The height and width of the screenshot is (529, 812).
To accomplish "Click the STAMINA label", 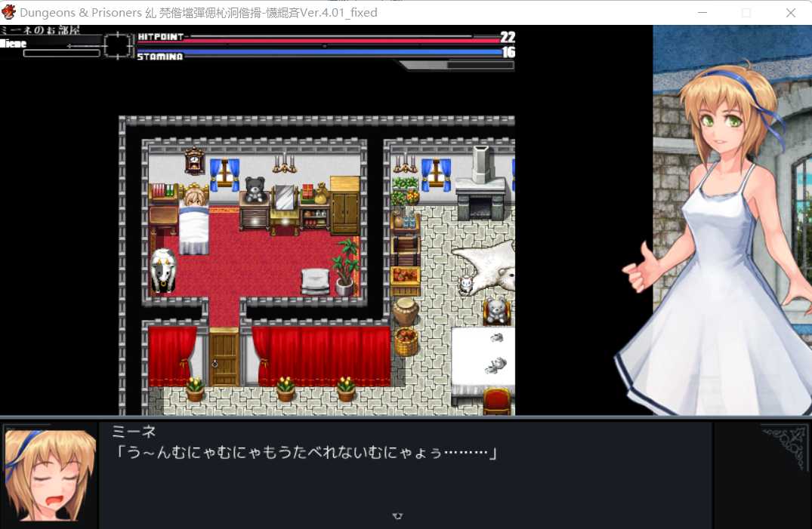I will (x=160, y=57).
